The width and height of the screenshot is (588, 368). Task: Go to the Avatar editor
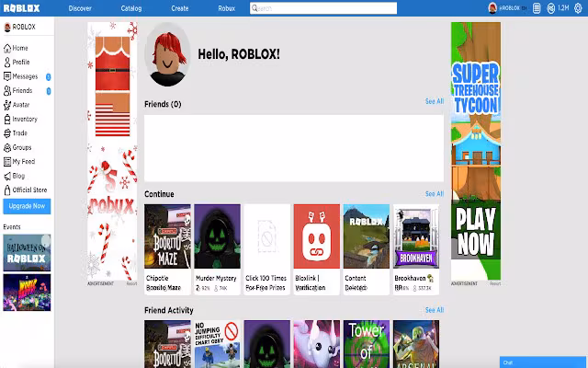coord(17,105)
